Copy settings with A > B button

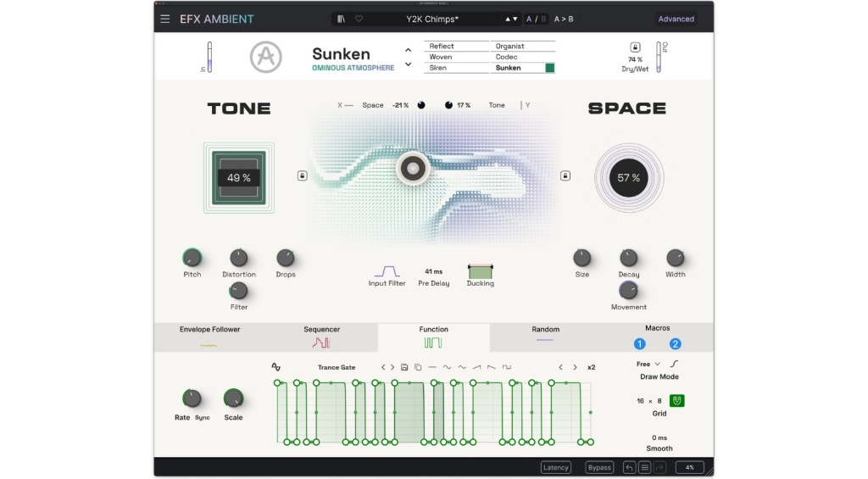point(564,19)
